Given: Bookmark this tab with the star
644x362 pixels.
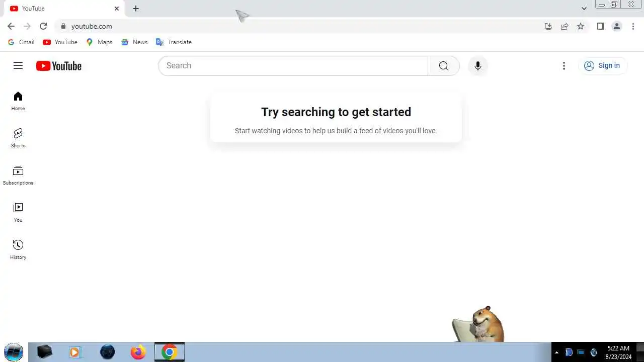Looking at the screenshot, I should click(581, 26).
